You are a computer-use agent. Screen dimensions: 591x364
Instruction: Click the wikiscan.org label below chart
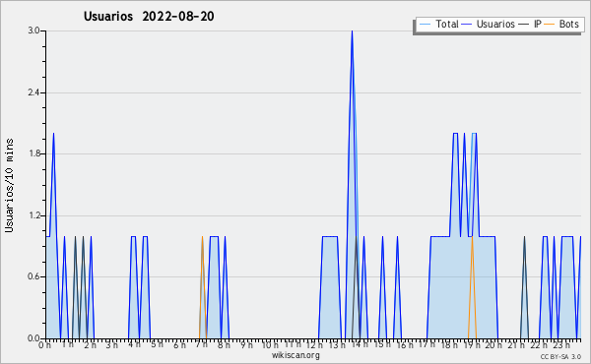[295, 355]
